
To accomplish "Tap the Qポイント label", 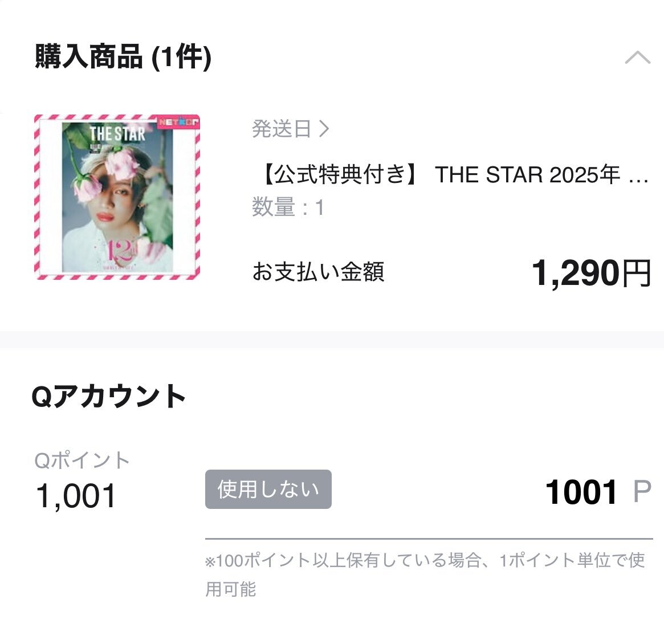I will pos(82,460).
